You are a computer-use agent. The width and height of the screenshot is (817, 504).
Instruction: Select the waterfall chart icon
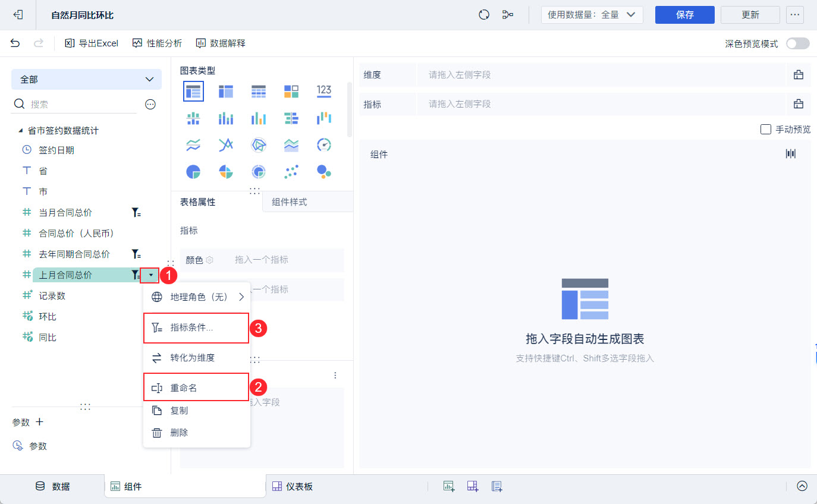pos(324,118)
